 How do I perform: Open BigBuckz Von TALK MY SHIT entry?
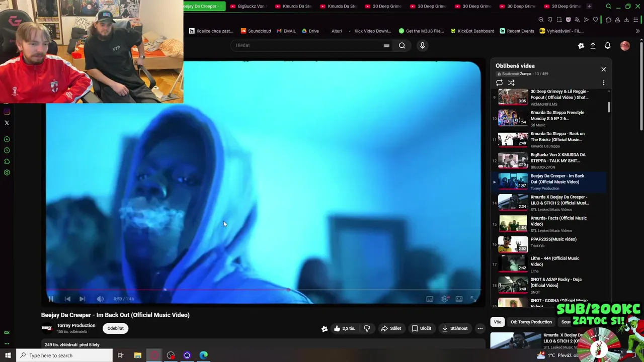[548, 160]
